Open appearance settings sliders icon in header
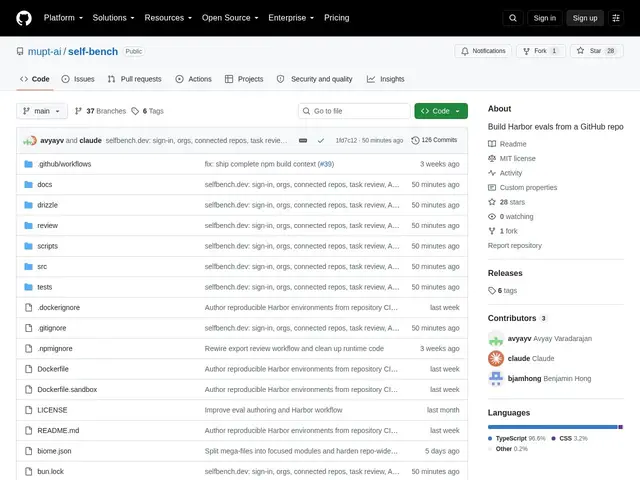 [616, 18]
